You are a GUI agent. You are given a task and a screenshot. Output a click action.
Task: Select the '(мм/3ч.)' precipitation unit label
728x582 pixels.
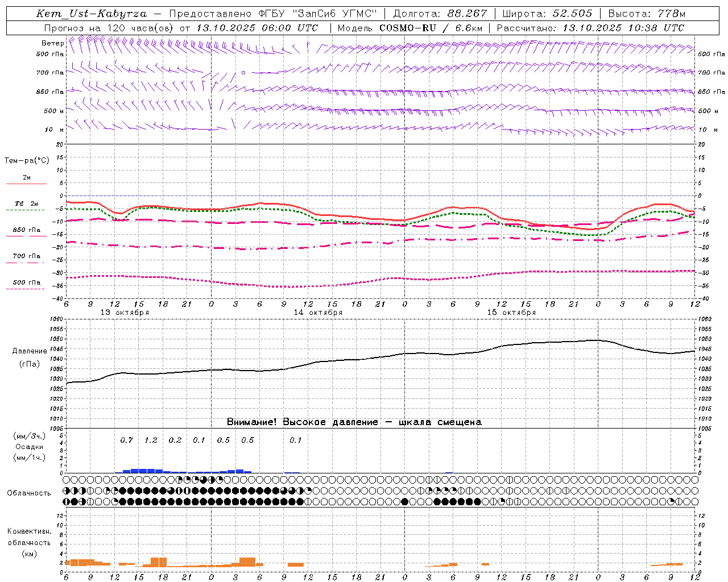pos(30,436)
